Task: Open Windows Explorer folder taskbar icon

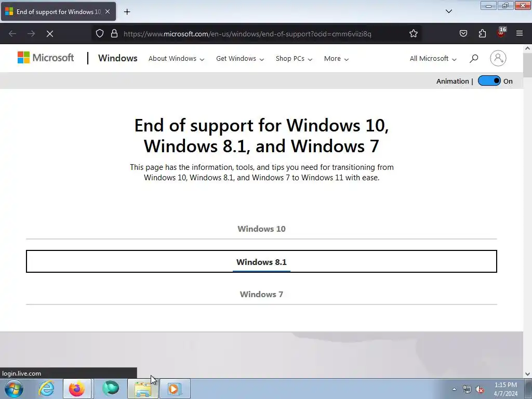Action: pyautogui.click(x=143, y=389)
